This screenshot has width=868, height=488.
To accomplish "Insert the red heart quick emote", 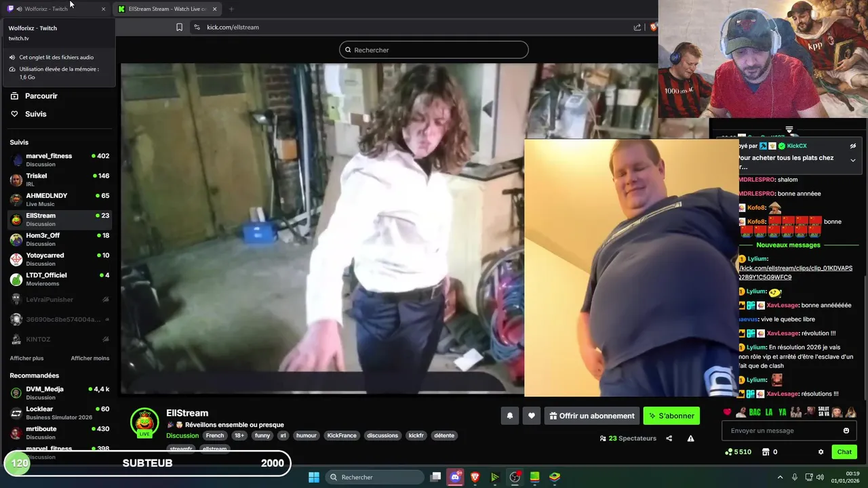I will point(728,412).
